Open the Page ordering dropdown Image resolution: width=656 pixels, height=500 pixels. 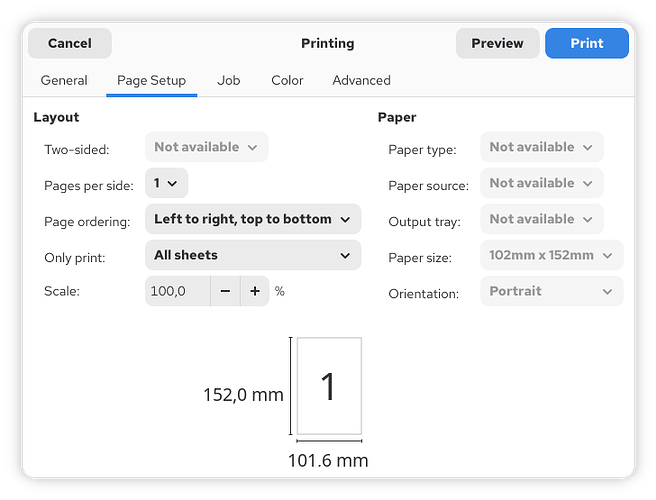click(252, 219)
